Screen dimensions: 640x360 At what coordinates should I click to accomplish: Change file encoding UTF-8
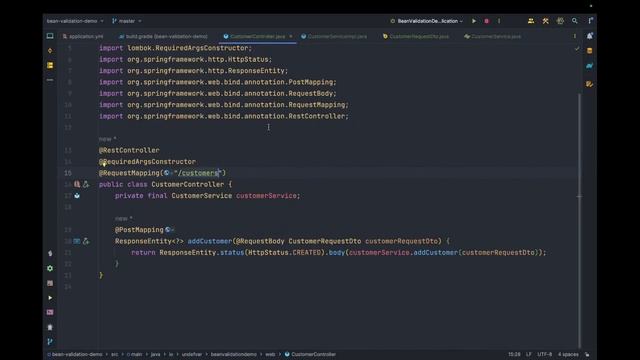point(544,354)
